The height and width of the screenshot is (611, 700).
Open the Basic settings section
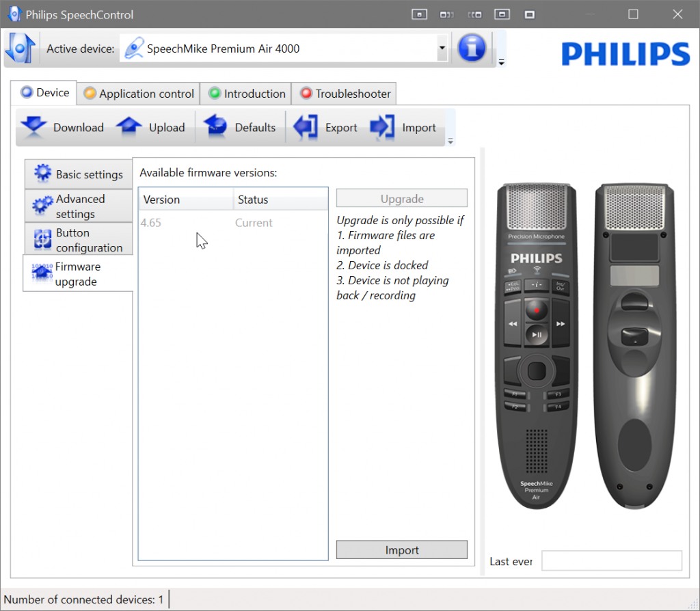pos(79,174)
